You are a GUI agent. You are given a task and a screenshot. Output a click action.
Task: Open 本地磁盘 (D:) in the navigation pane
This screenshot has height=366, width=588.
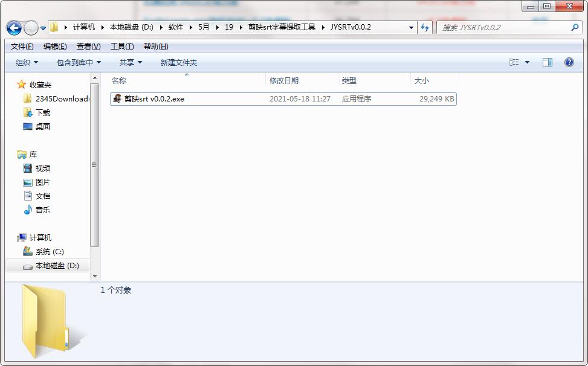57,266
